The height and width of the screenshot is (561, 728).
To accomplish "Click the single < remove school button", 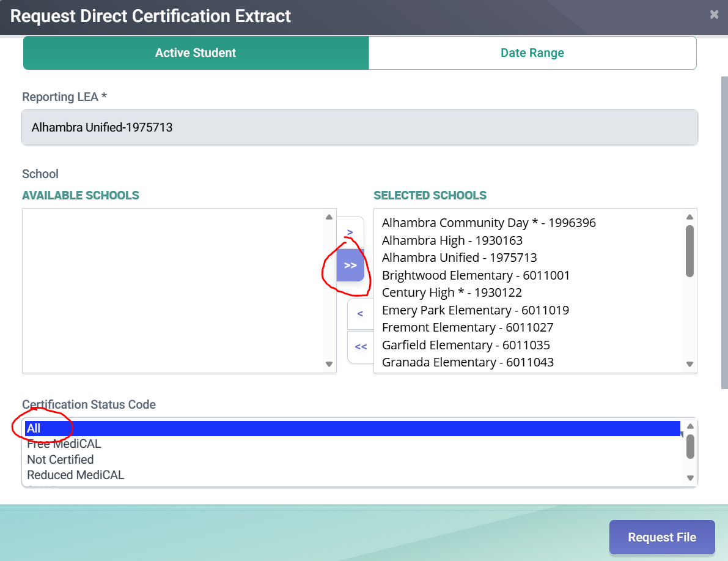I will pyautogui.click(x=360, y=314).
